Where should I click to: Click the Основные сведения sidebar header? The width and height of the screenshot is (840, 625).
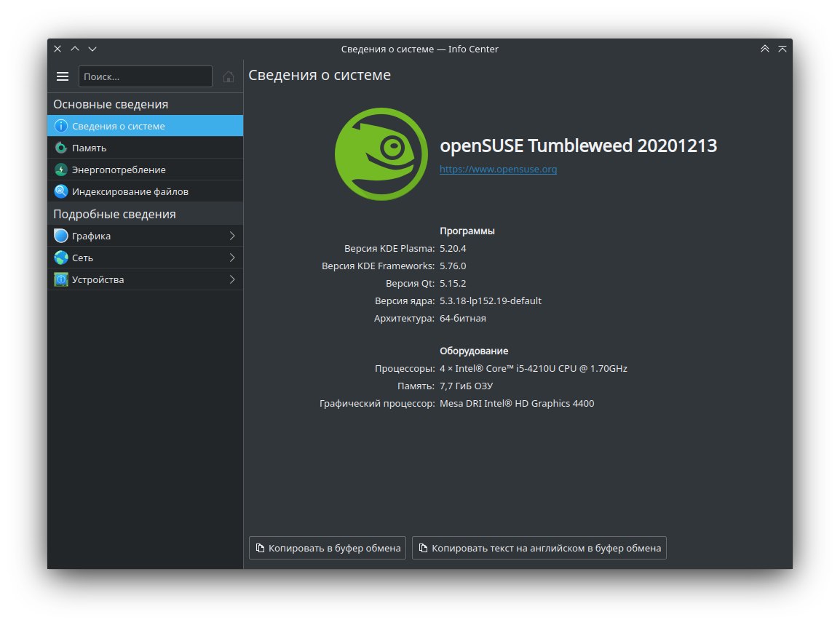coord(111,105)
